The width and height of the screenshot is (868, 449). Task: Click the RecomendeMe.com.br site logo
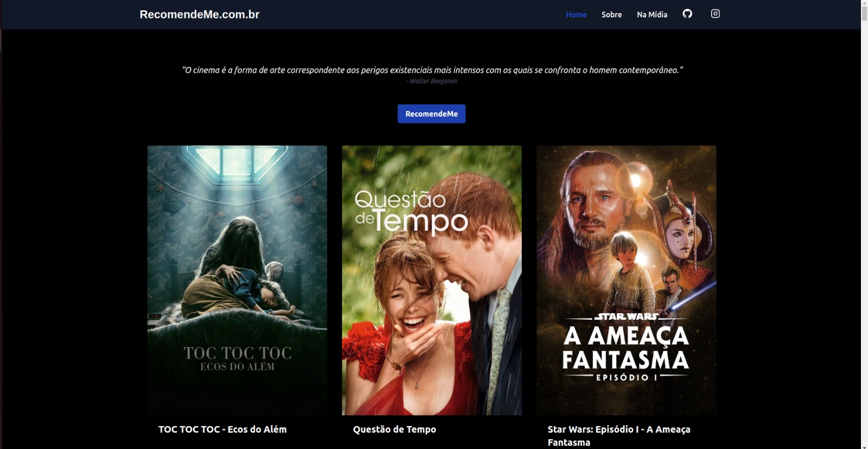[200, 15]
